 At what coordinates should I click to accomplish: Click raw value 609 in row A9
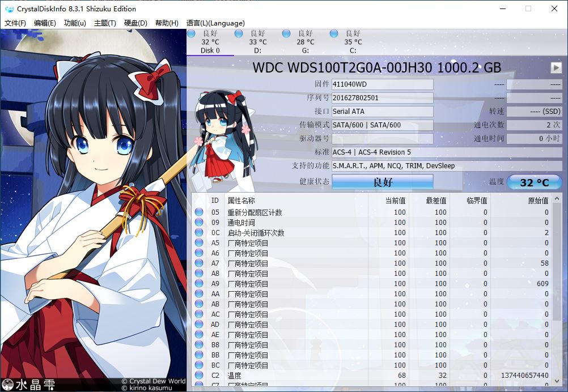pos(542,283)
